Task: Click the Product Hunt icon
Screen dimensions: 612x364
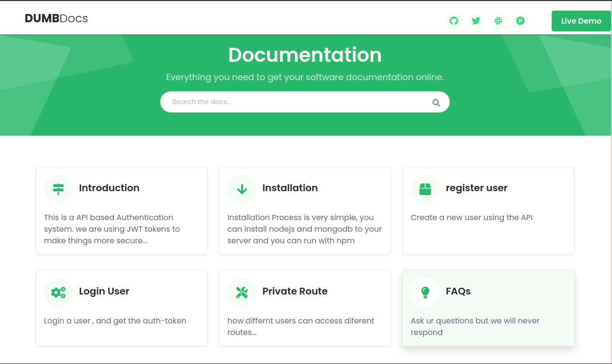Action: tap(520, 21)
